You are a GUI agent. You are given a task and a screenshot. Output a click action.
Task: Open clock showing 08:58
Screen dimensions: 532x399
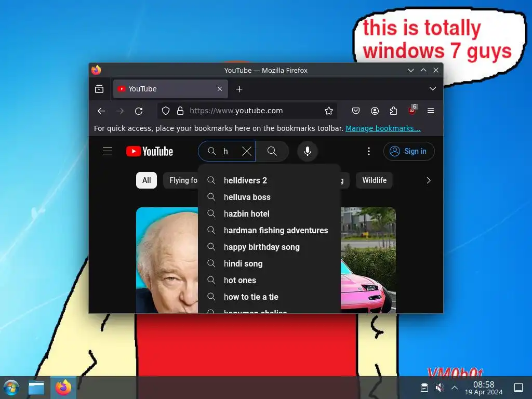(x=484, y=388)
